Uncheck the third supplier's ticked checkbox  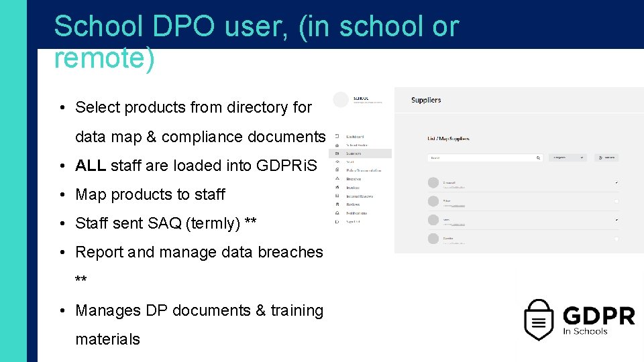(x=616, y=220)
